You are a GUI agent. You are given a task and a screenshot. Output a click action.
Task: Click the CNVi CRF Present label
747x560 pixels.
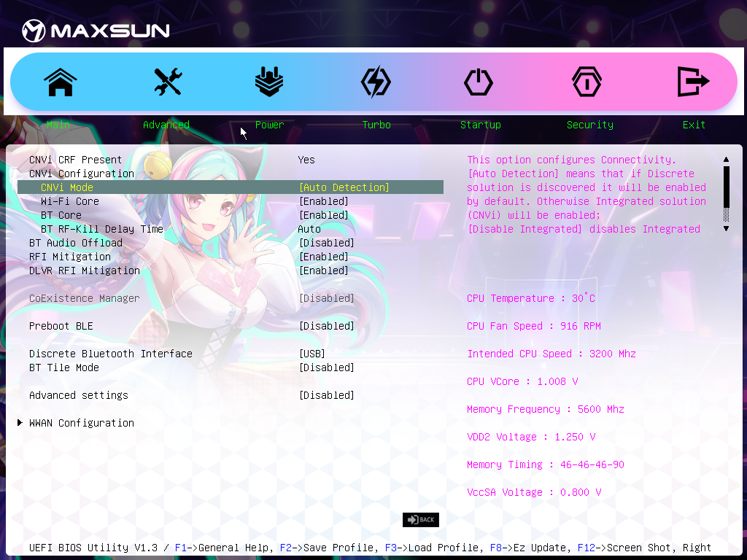click(x=75, y=160)
